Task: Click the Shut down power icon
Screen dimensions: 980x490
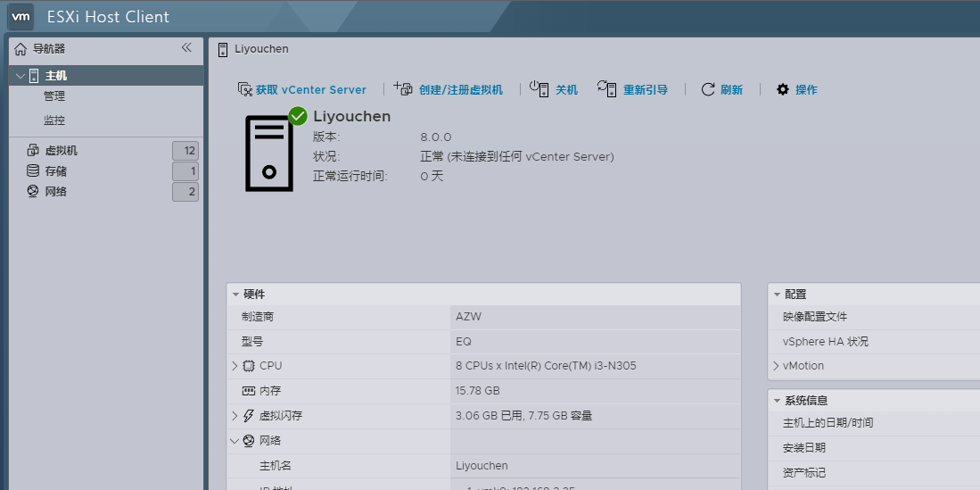Action: (539, 89)
